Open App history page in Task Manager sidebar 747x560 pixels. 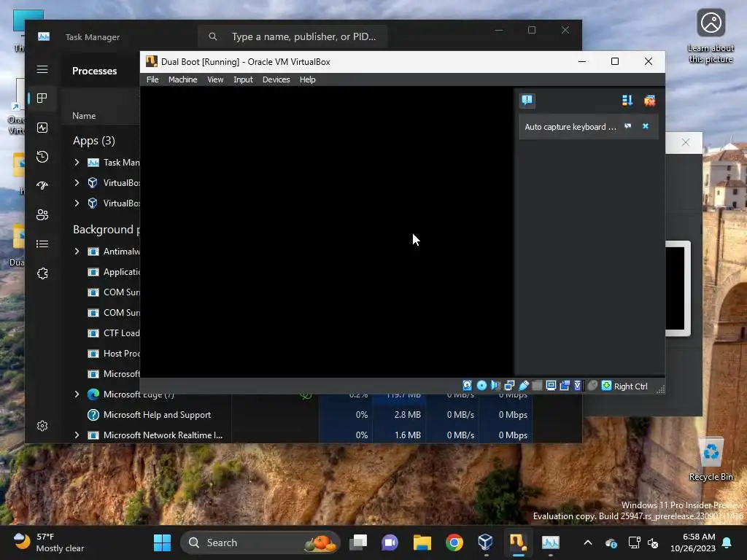tap(42, 157)
